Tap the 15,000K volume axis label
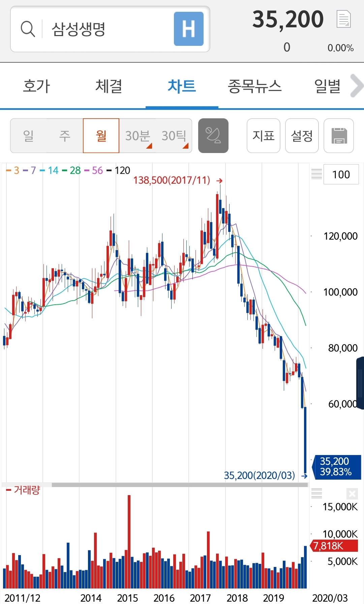This screenshot has height=604, width=364. click(340, 507)
